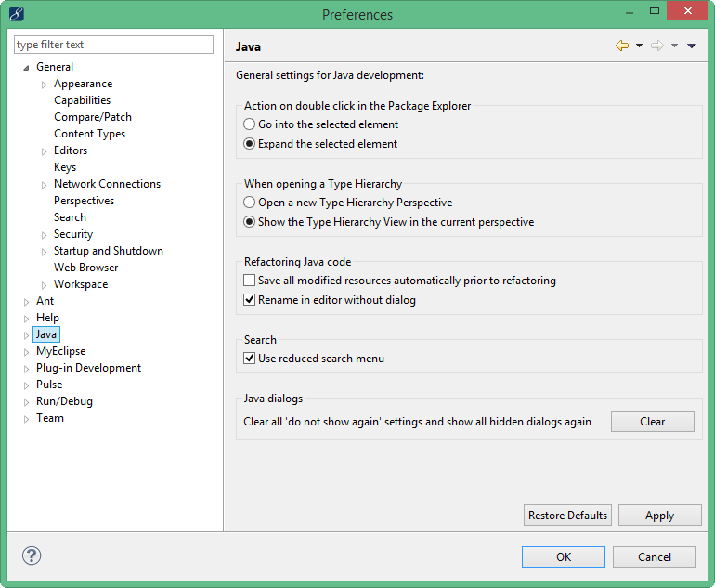Click the forward navigation arrow icon
The height and width of the screenshot is (588, 715).
pyautogui.click(x=657, y=46)
